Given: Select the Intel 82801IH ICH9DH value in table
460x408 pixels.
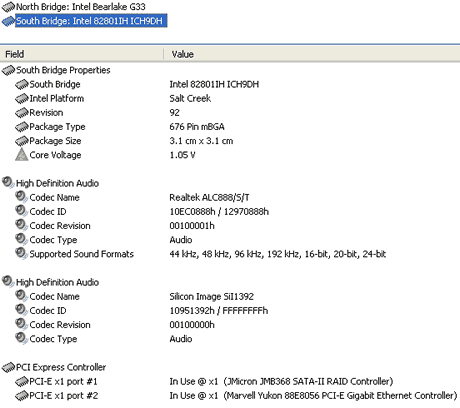Looking at the screenshot, I should pyautogui.click(x=214, y=84).
